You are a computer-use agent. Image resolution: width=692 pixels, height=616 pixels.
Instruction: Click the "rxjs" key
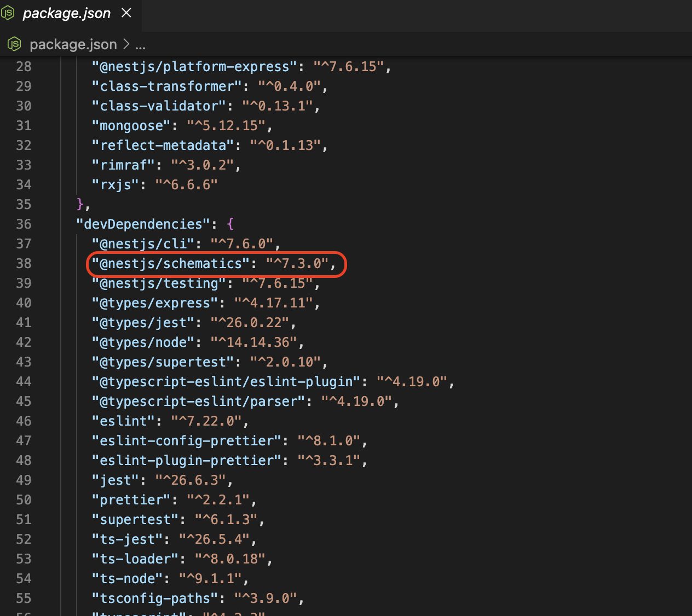[x=116, y=184]
